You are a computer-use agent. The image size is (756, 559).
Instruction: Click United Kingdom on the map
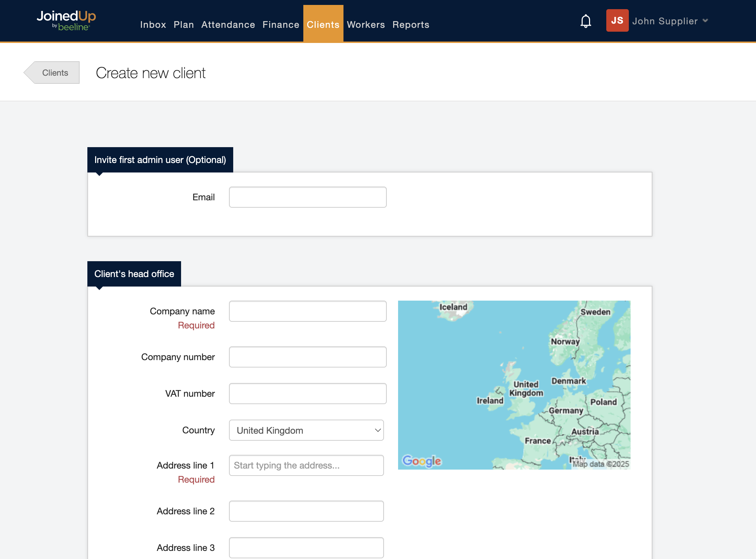click(526, 389)
